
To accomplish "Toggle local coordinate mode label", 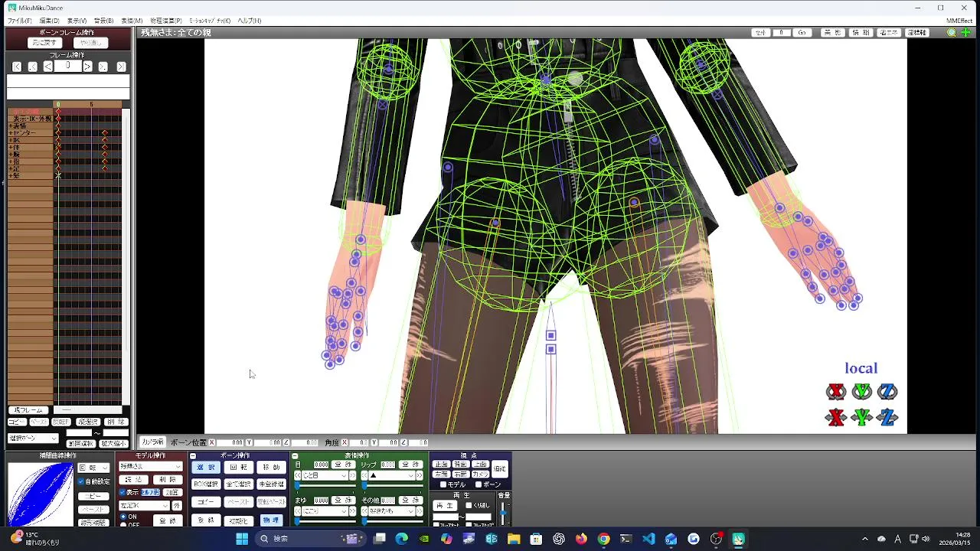I will point(861,368).
